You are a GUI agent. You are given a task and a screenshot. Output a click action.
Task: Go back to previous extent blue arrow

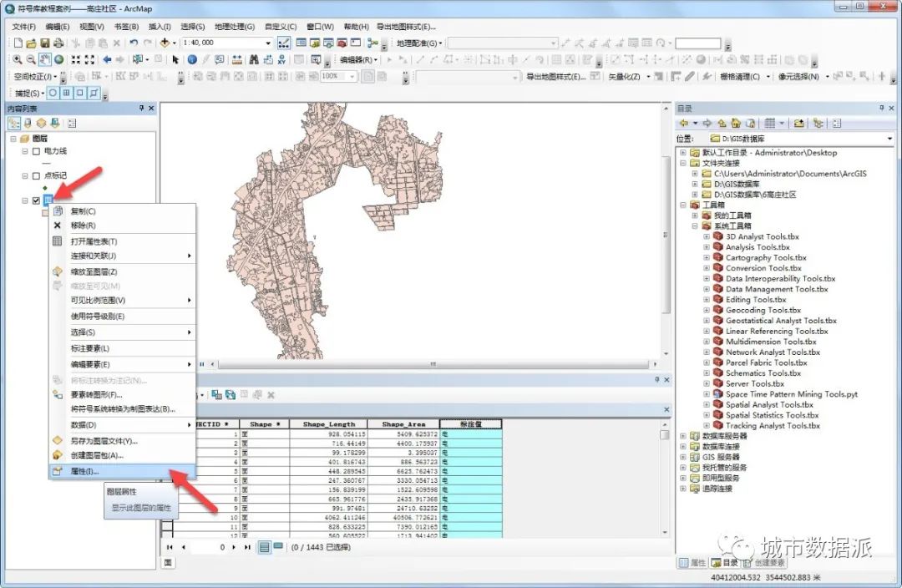(107, 59)
